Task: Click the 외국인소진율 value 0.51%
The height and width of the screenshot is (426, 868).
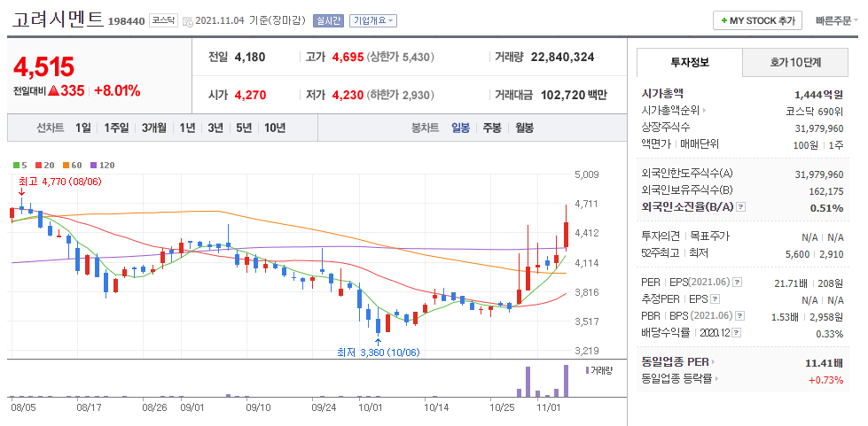Action: [829, 208]
